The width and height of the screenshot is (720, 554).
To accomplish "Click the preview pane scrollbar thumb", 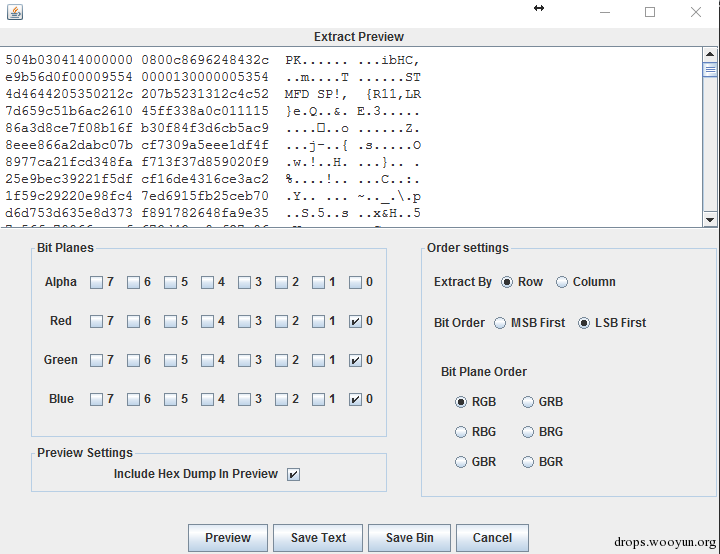I will (x=710, y=70).
